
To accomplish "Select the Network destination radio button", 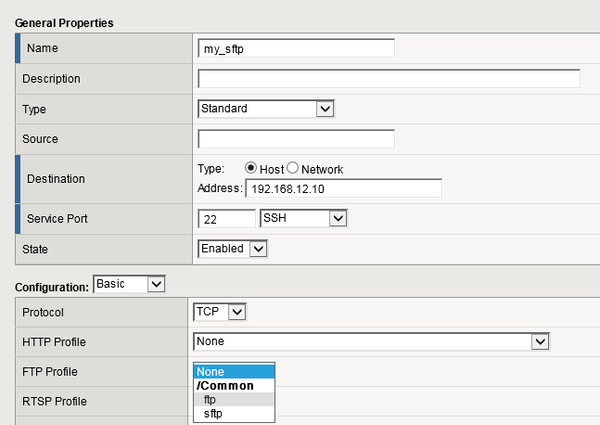I will (293, 168).
